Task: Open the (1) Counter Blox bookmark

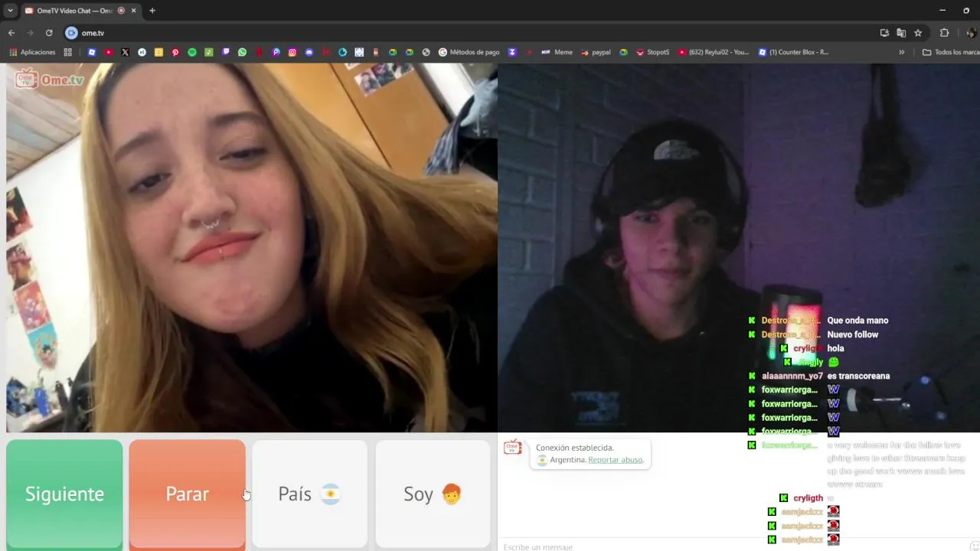Action: pyautogui.click(x=793, y=52)
